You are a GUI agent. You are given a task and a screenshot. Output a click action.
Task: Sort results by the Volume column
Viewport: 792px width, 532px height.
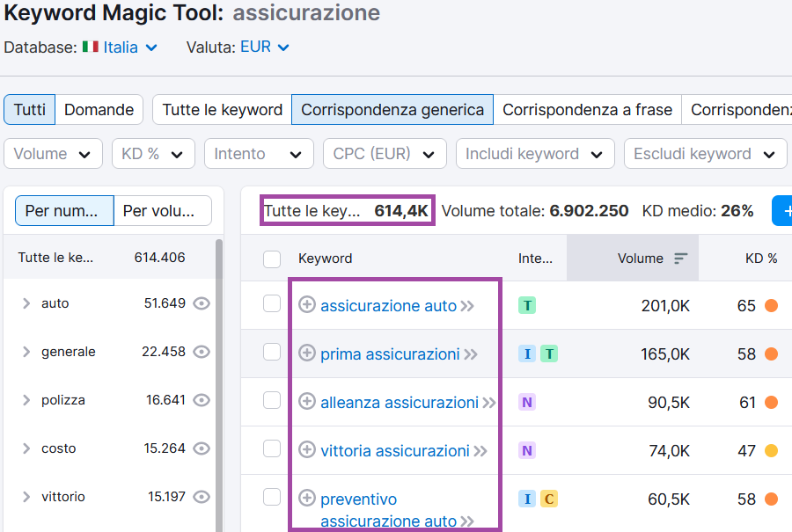pyautogui.click(x=641, y=257)
